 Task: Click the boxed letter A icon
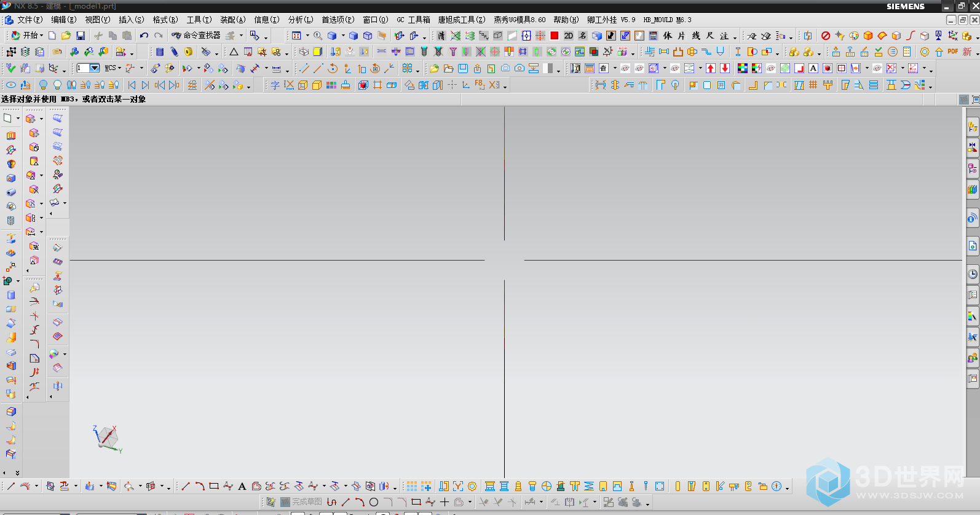pyautogui.click(x=813, y=68)
